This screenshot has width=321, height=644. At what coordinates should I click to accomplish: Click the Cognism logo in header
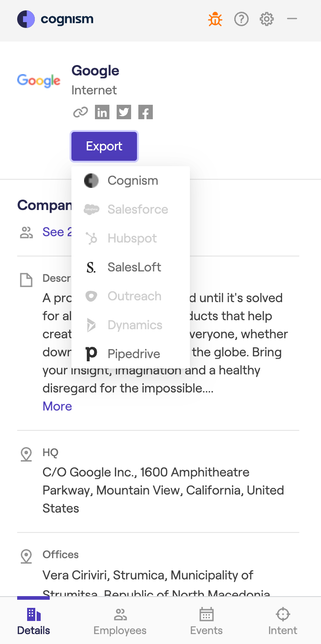click(55, 19)
